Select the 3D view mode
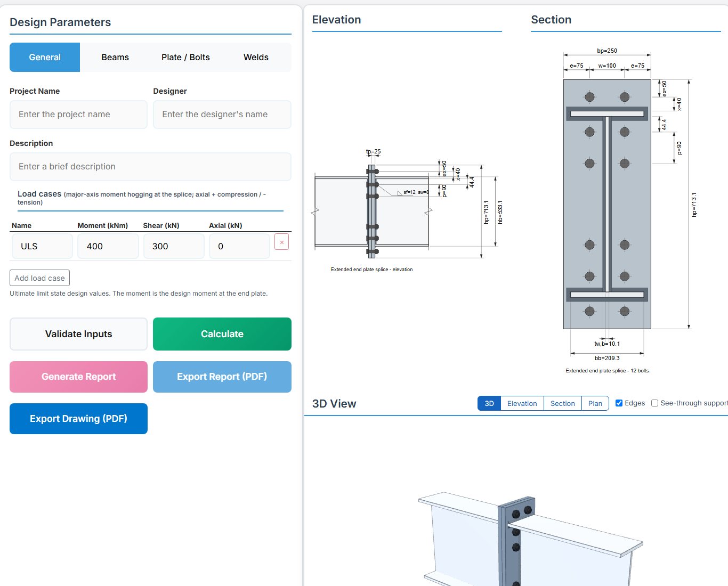 click(x=489, y=403)
